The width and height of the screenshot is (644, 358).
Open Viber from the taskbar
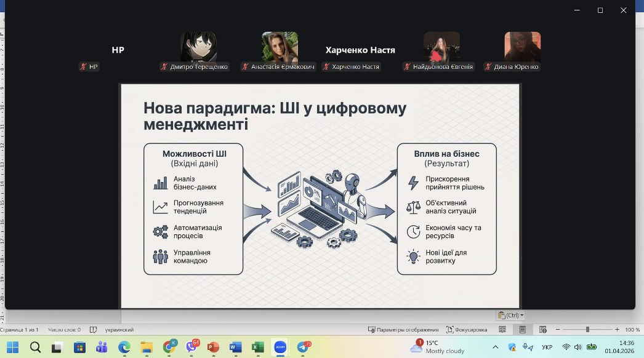click(191, 347)
